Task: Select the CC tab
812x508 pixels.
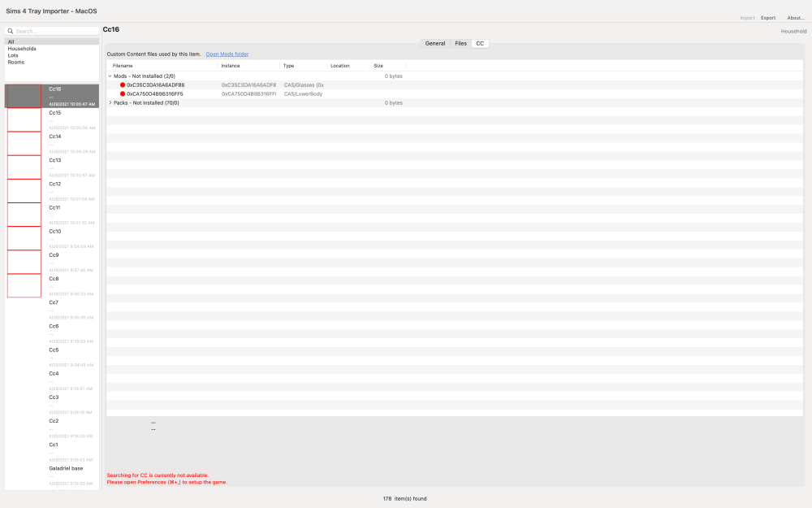Action: coord(480,44)
